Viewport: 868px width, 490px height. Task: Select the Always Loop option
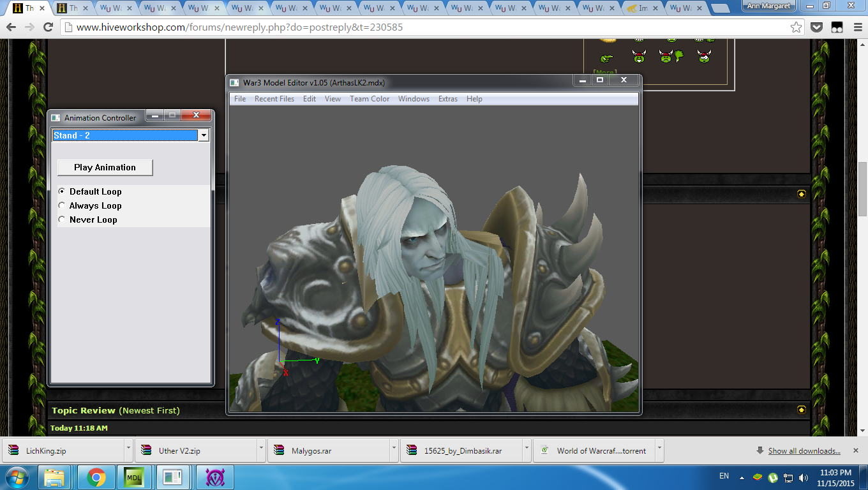coord(62,205)
